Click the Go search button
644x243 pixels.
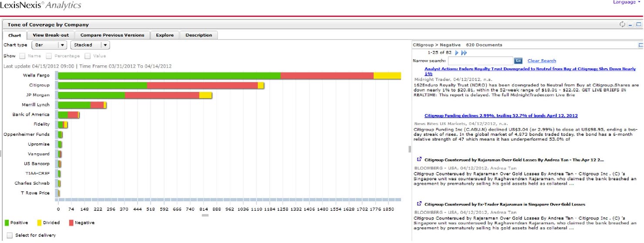[x=518, y=61]
